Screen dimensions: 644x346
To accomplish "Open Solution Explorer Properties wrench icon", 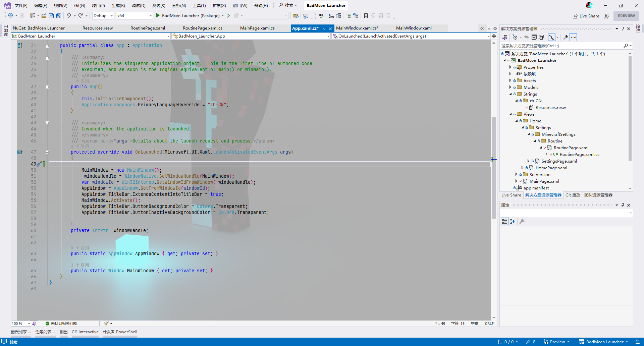I will 566,37.
